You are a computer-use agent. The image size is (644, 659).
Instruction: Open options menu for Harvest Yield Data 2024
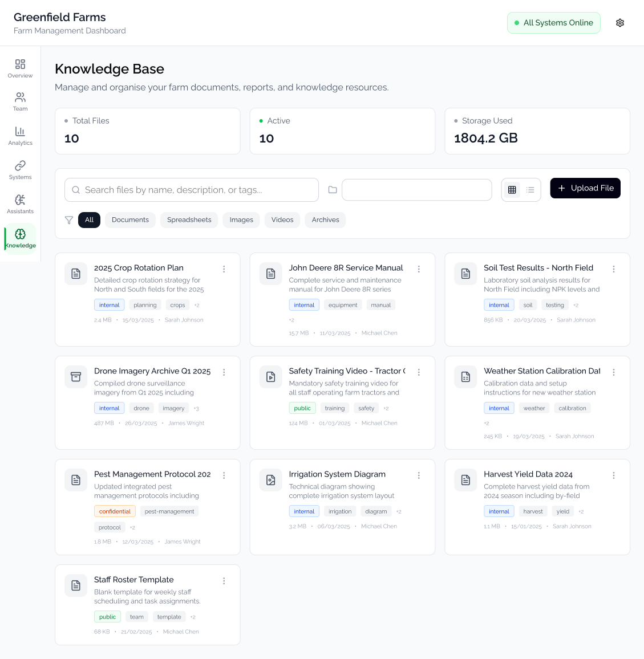pyautogui.click(x=614, y=475)
